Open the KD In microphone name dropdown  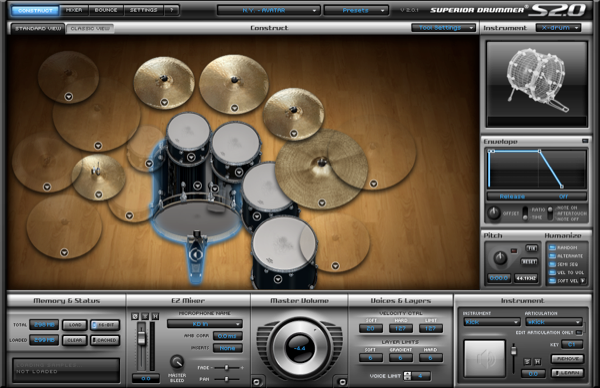pos(205,324)
